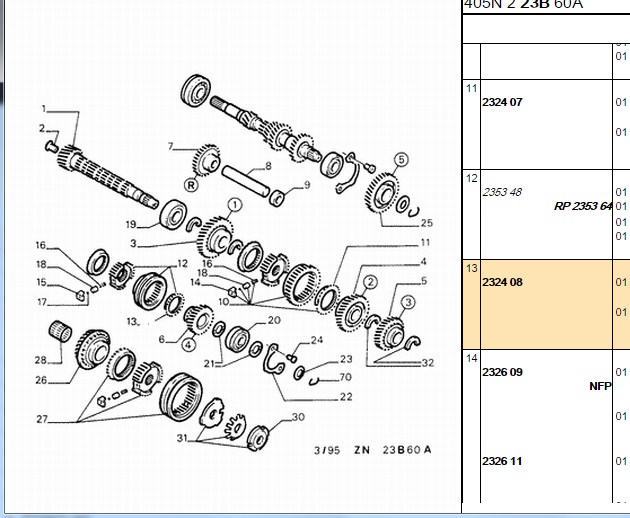The image size is (630, 518).
Task: Click callout number 28 for the needle bearing
Action: click(41, 360)
